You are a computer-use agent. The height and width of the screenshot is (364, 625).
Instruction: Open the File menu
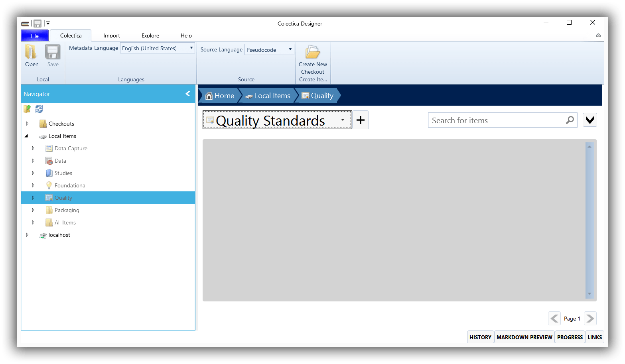pyautogui.click(x=34, y=35)
